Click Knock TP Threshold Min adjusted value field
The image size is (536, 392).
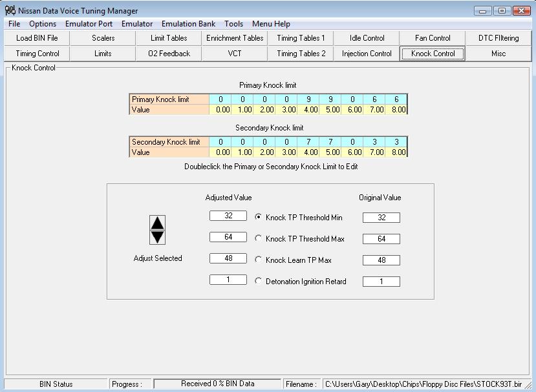(x=228, y=216)
